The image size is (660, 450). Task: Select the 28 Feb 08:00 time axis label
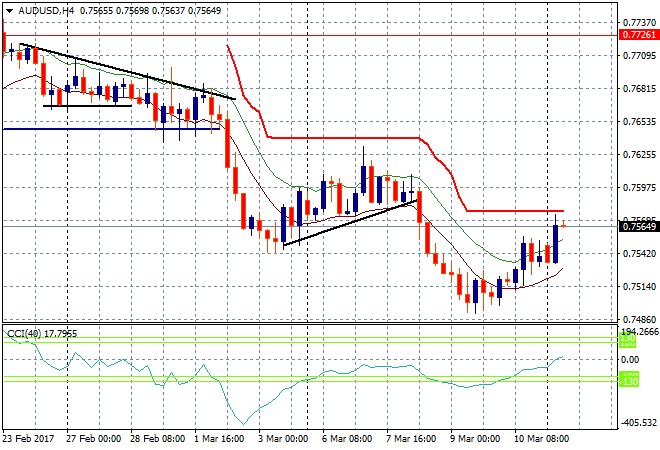[x=157, y=439]
